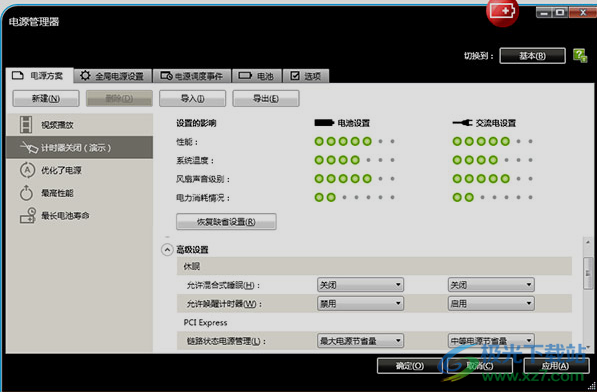Image resolution: width=597 pixels, height=392 pixels.
Task: Click the timer-off plan icon
Action: click(x=29, y=148)
